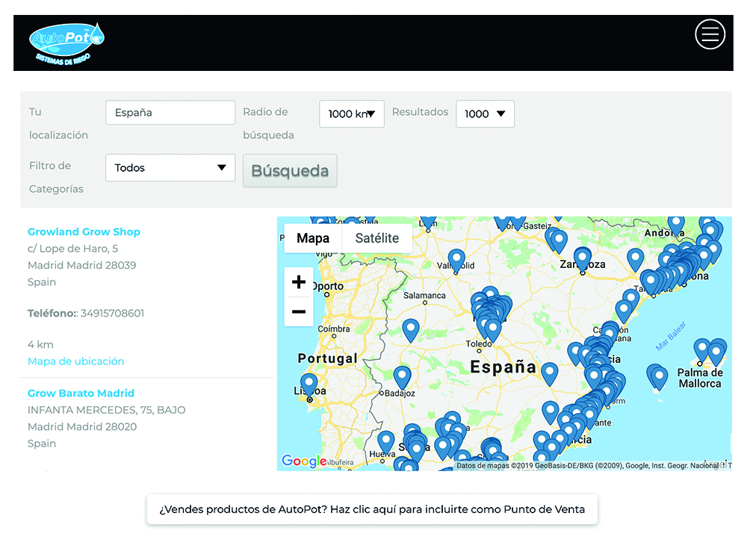
Task: Open Grow Barato Madrid listing
Action: click(x=81, y=393)
